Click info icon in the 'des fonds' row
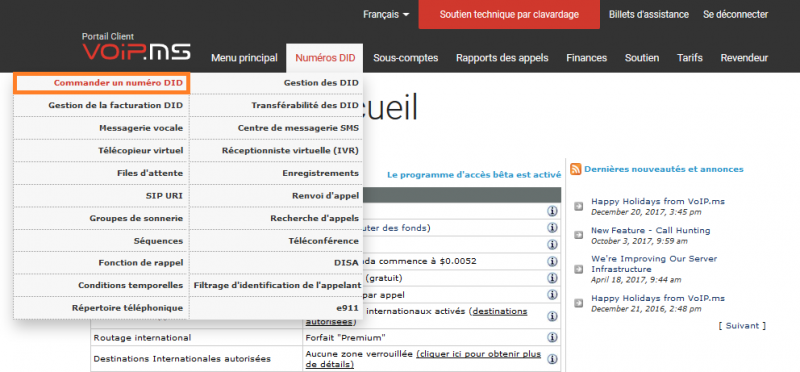 click(x=552, y=228)
